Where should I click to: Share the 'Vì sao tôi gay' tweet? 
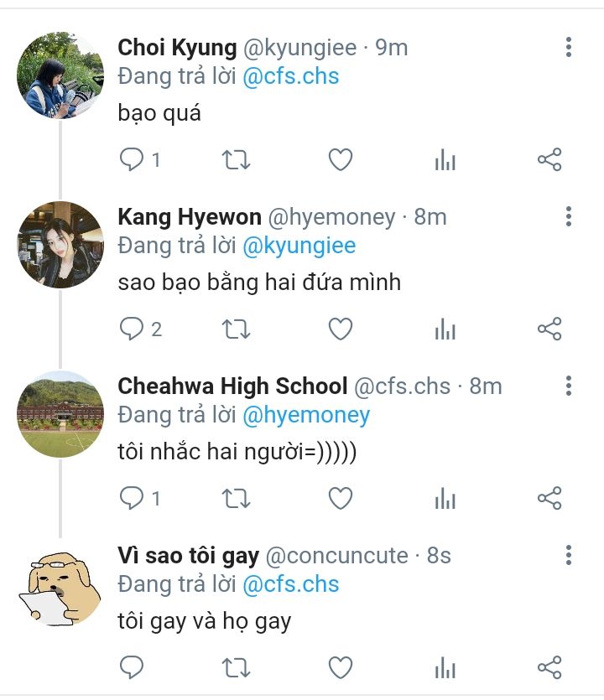click(549, 667)
